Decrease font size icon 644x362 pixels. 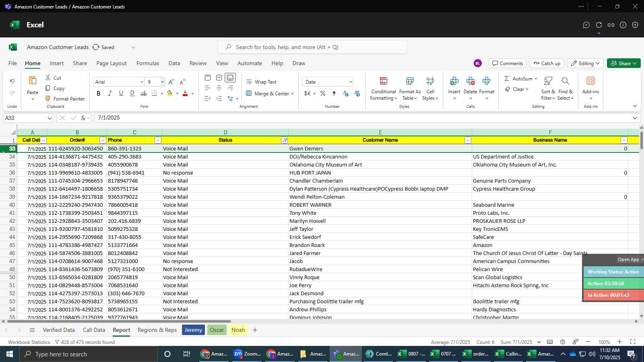[x=183, y=82]
